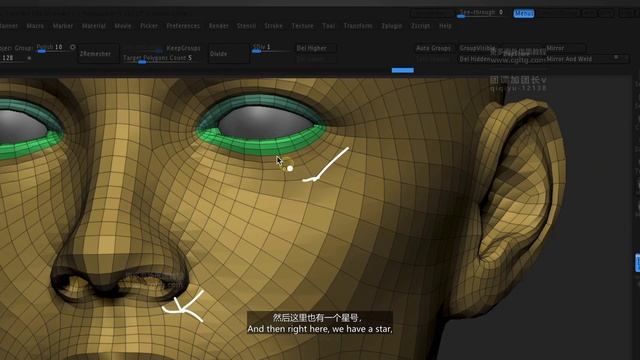Adjust the See-through slider
This screenshot has width=640, height=360.
coord(480,13)
